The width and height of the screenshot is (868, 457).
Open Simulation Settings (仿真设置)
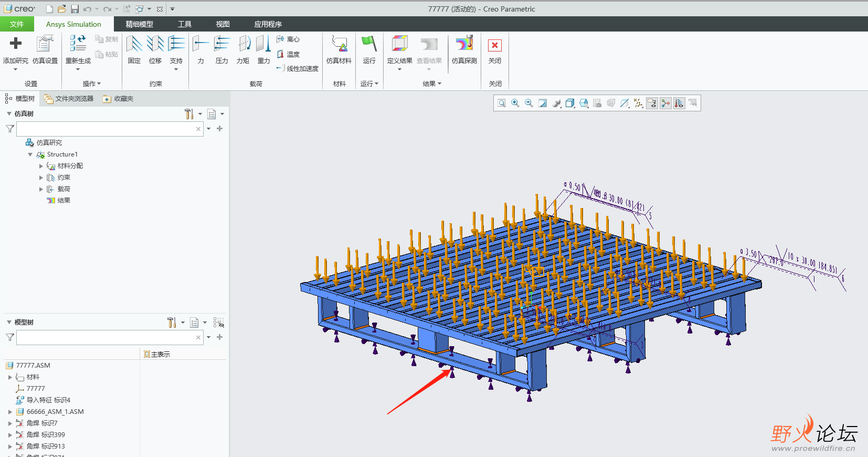45,49
